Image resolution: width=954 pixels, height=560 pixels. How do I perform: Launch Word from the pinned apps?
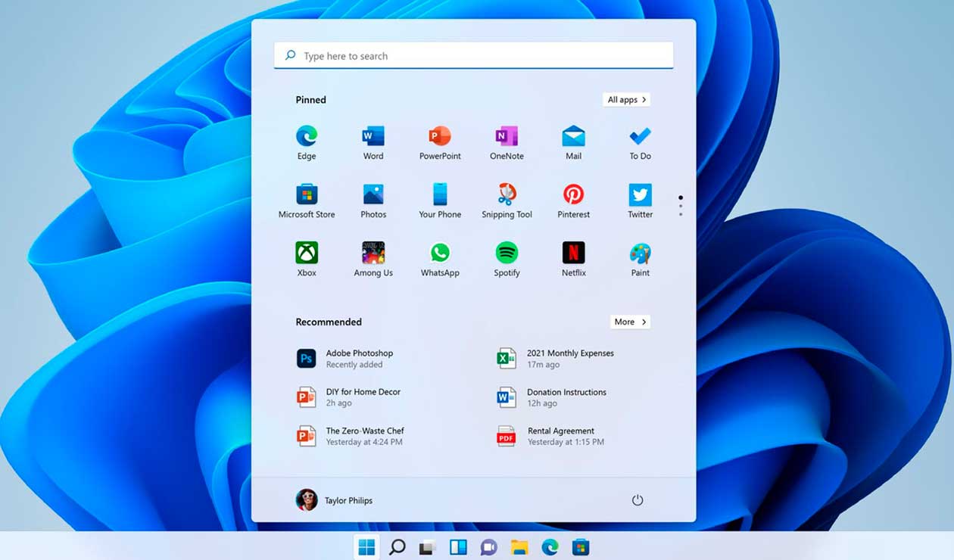coord(373,143)
